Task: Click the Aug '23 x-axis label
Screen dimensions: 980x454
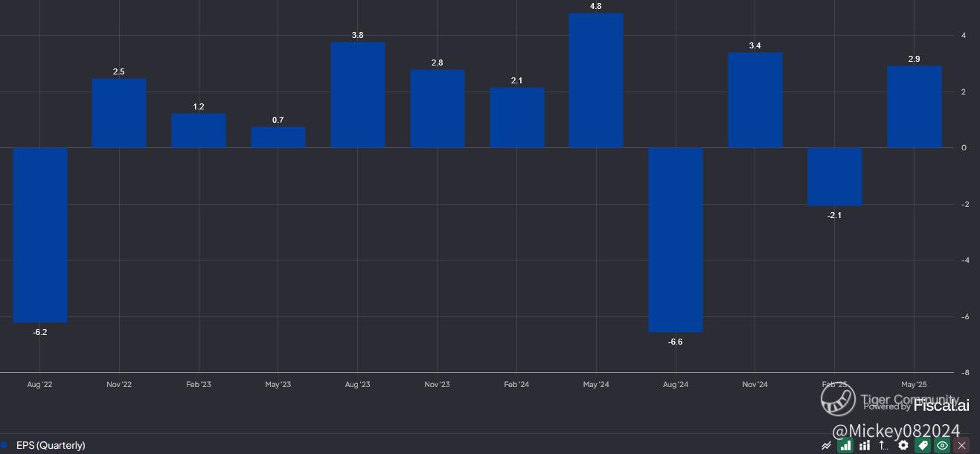Action: click(x=358, y=385)
